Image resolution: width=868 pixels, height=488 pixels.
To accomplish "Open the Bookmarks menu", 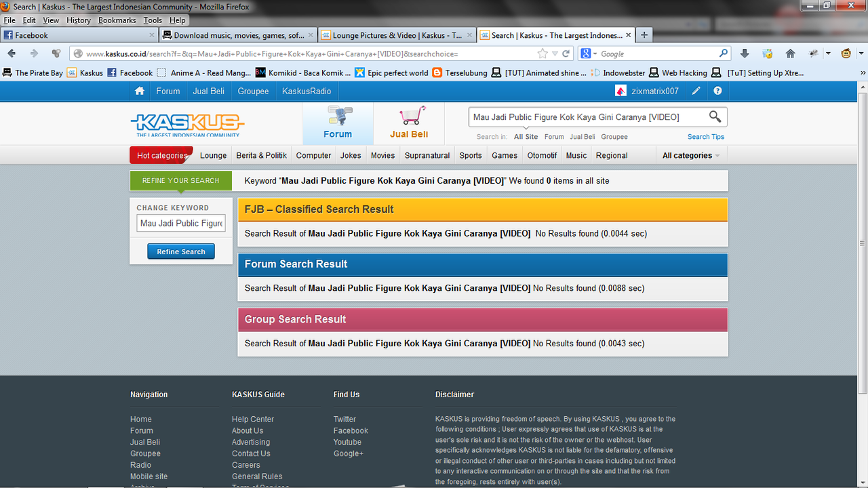I will [117, 20].
